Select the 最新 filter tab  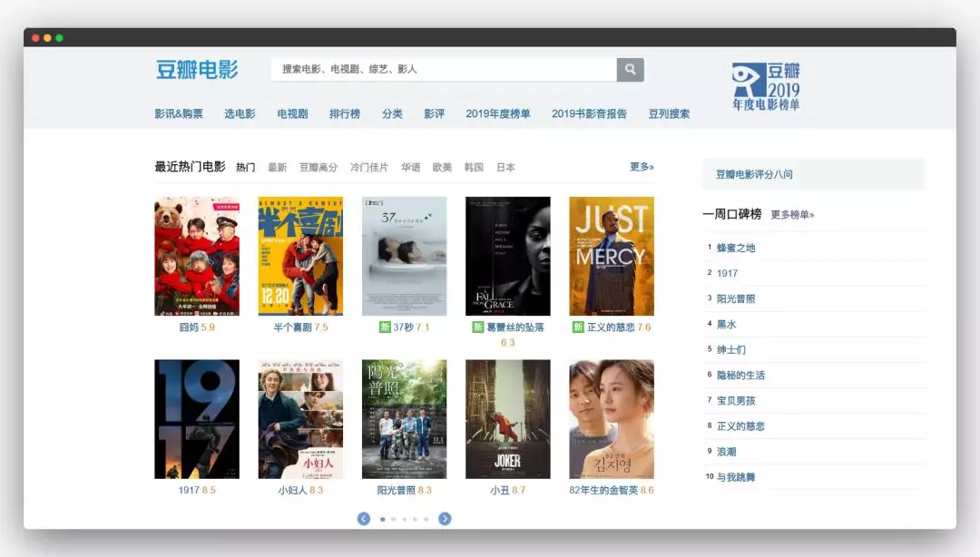(x=278, y=168)
